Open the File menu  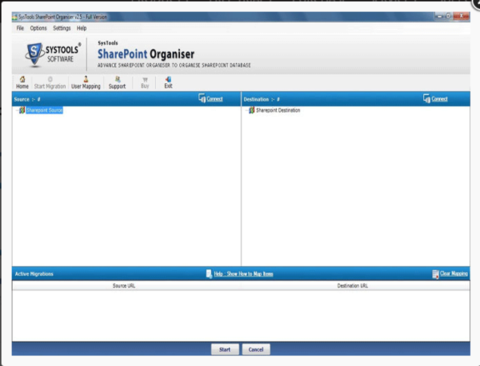click(x=20, y=28)
